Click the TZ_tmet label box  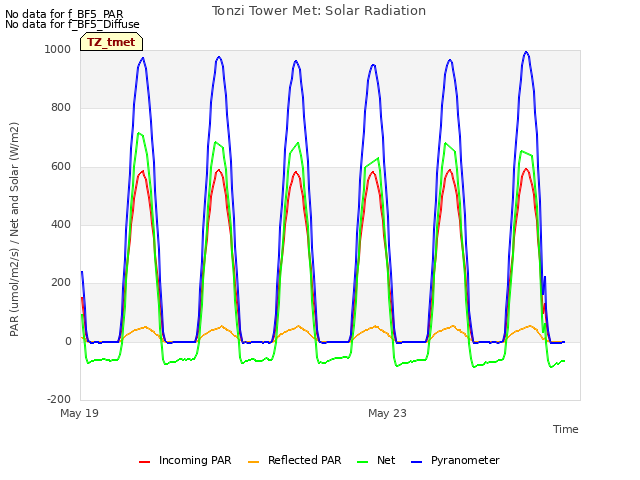(x=111, y=42)
